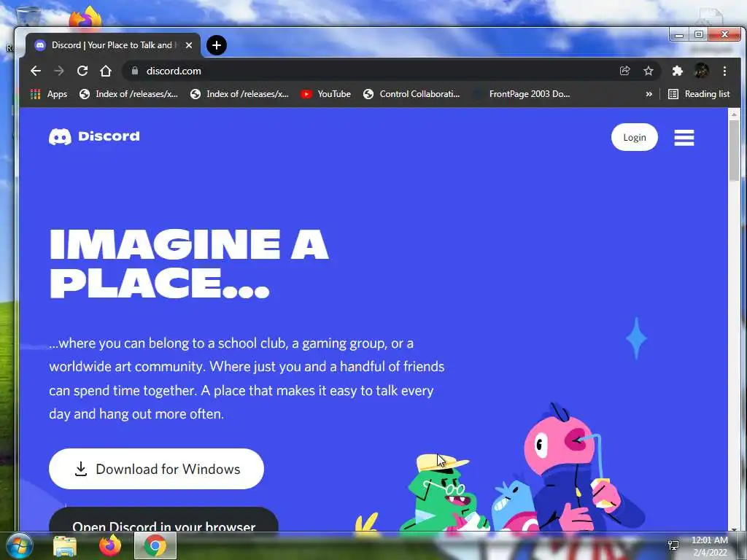Share this page using the share icon
The image size is (747, 560).
click(x=624, y=71)
